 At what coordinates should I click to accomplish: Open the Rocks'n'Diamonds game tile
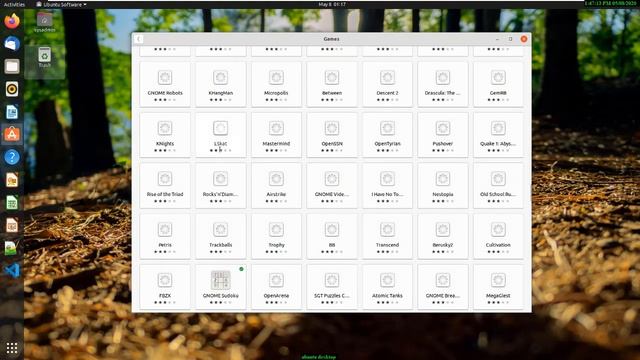point(220,186)
